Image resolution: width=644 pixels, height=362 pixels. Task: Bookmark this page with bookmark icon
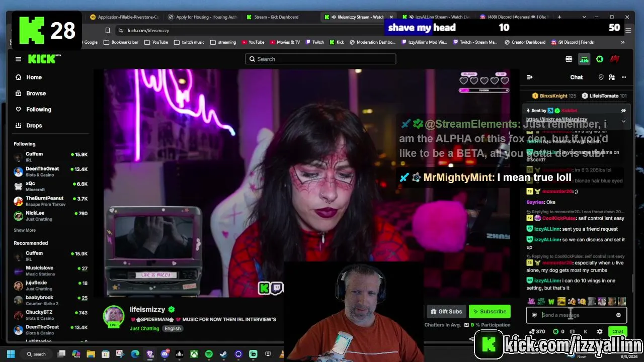click(x=107, y=31)
